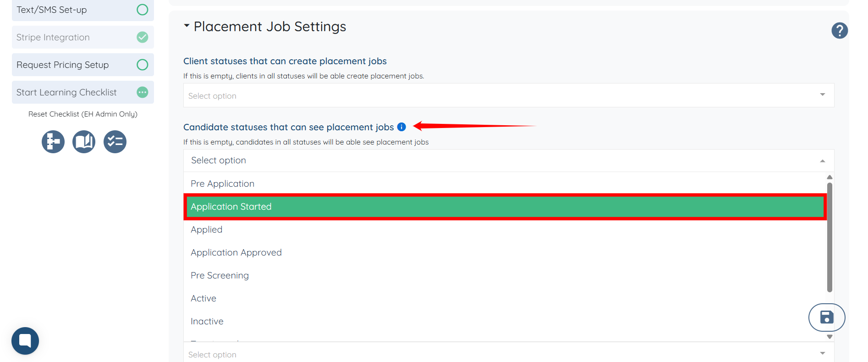Toggle the Stripe Integration completed checkmark

pos(143,37)
